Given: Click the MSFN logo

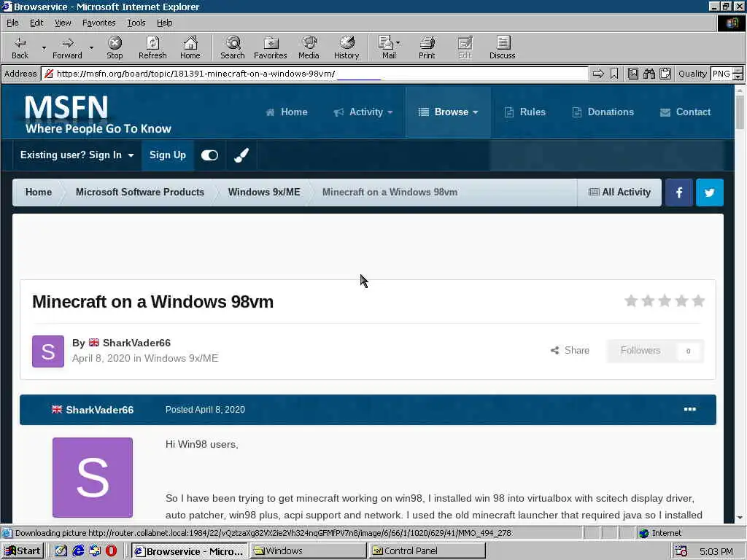Looking at the screenshot, I should click(x=98, y=114).
